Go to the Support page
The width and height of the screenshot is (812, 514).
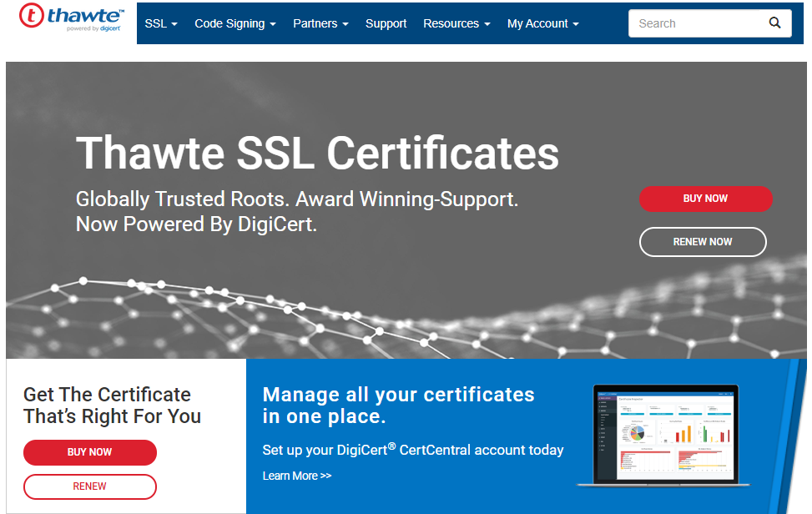386,23
